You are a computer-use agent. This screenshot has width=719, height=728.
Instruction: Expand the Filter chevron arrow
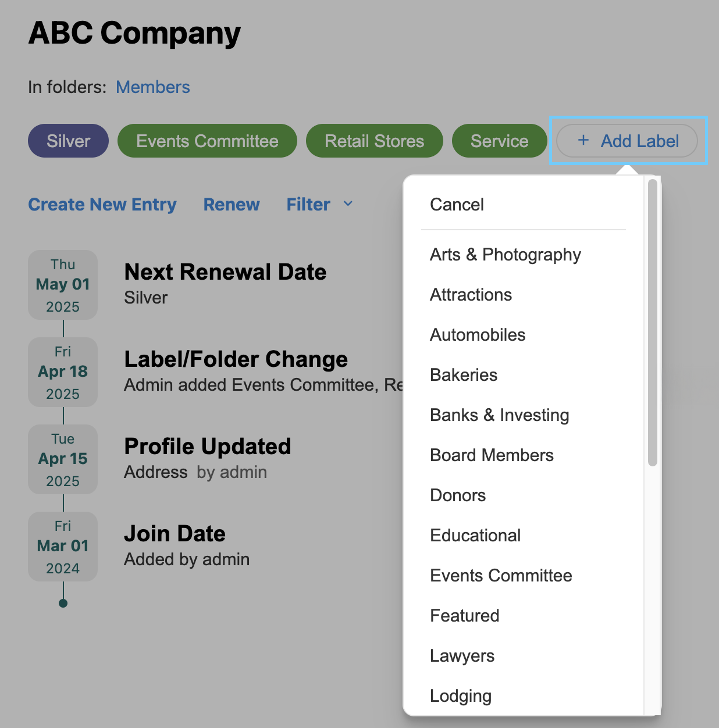348,204
